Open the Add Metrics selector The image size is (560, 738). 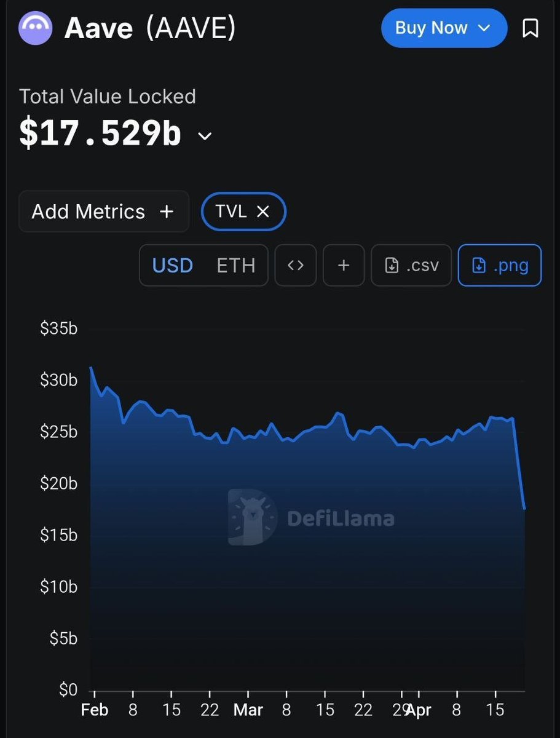point(103,212)
